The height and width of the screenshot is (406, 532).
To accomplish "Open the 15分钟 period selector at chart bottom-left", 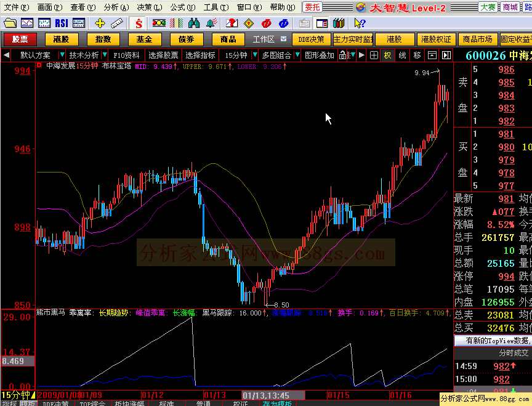I will click(18, 395).
